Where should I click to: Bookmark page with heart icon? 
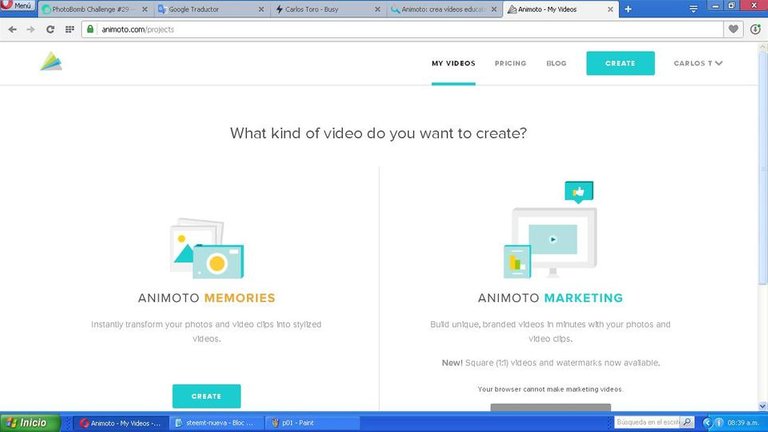click(733, 29)
